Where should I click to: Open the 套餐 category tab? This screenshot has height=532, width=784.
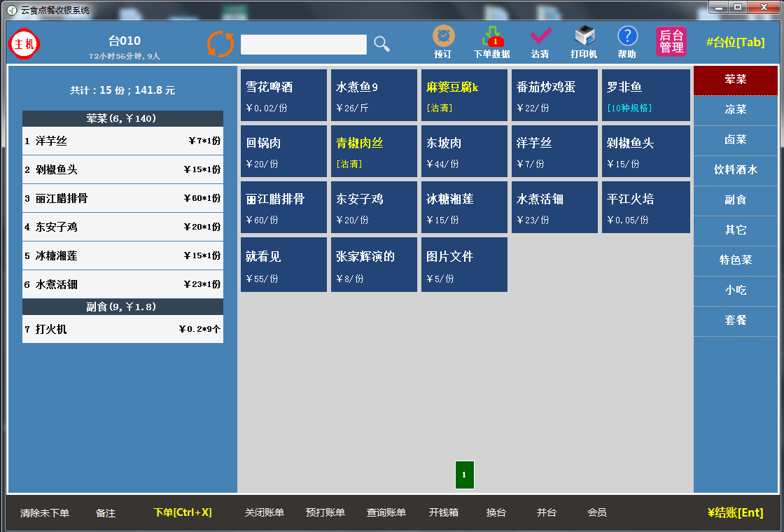pyautogui.click(x=735, y=321)
